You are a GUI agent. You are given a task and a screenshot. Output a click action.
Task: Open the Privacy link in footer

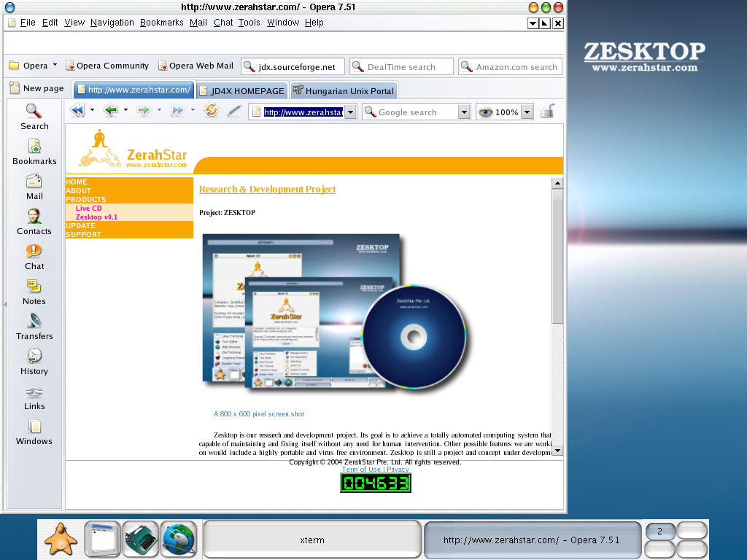click(x=398, y=469)
